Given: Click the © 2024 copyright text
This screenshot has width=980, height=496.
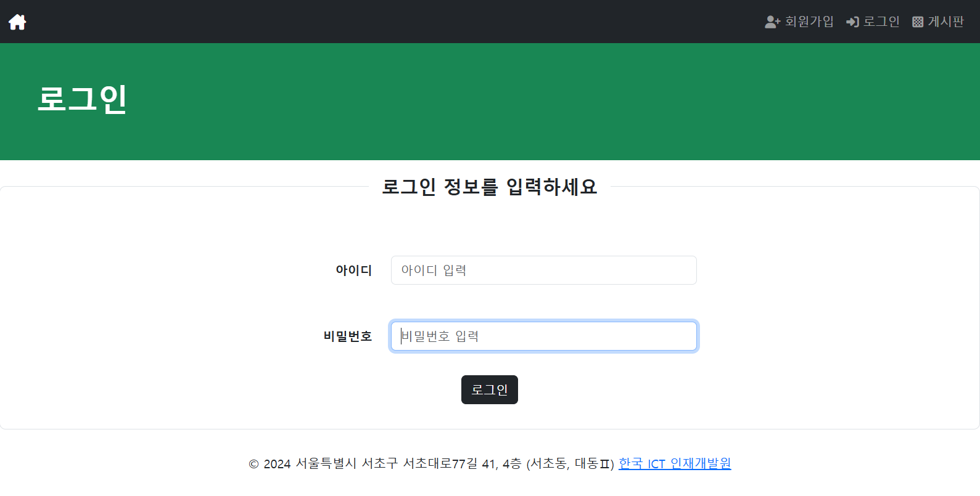Looking at the screenshot, I should pyautogui.click(x=270, y=464).
